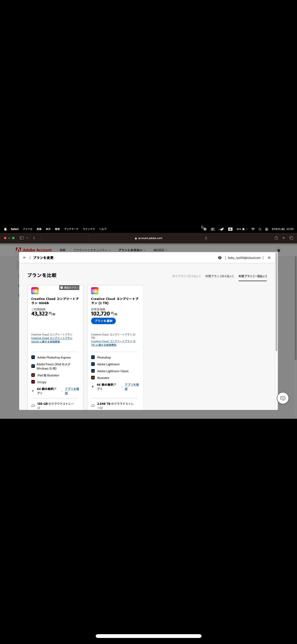297x644 pixels.
Task: Click the Adobe Lightroom icon
Action: 93,364
